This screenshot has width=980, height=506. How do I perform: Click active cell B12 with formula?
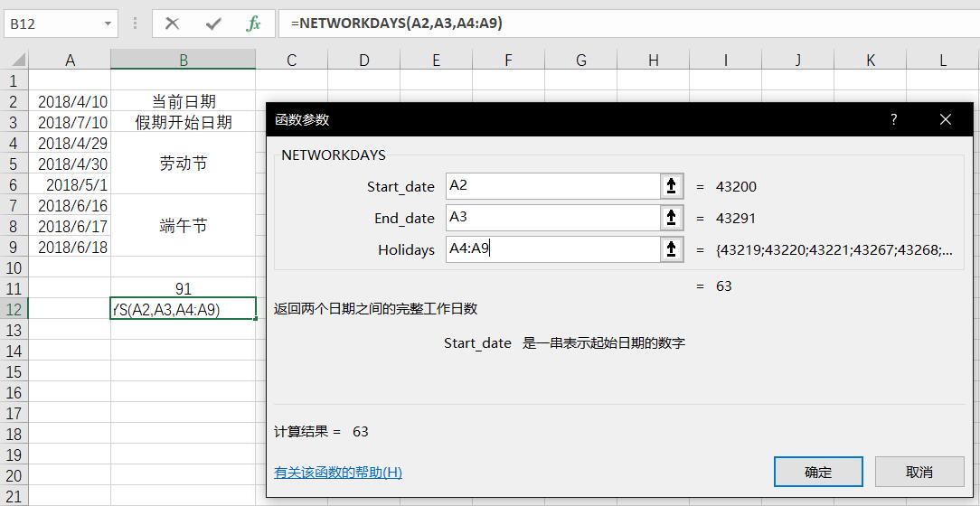click(x=184, y=309)
